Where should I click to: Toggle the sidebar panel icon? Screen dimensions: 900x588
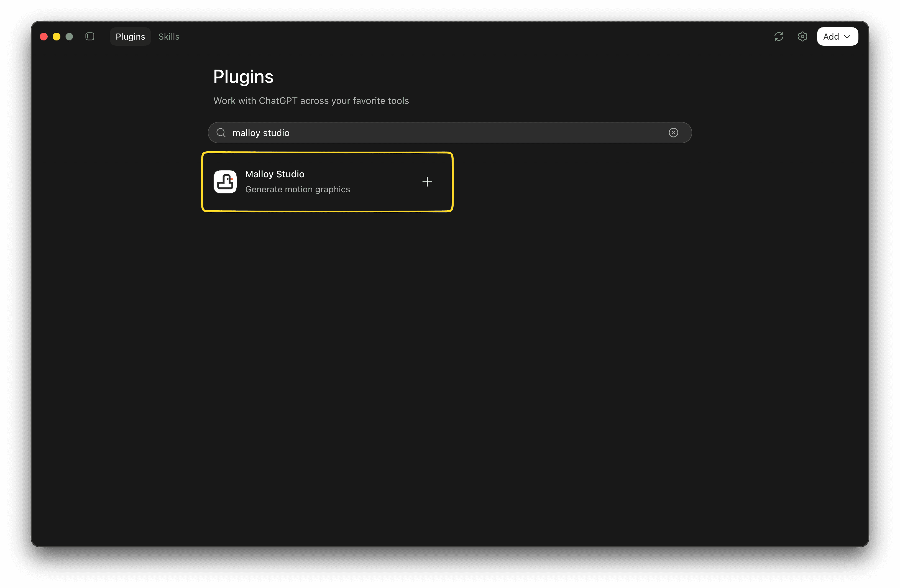click(90, 37)
